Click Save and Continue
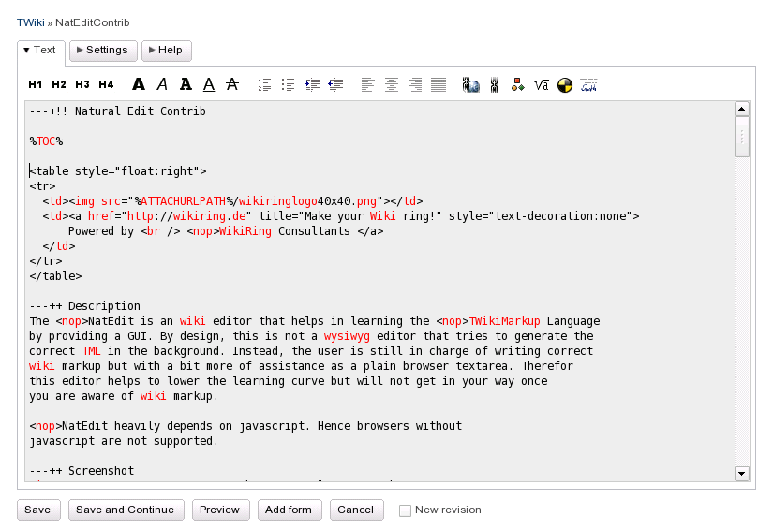 tap(126, 510)
